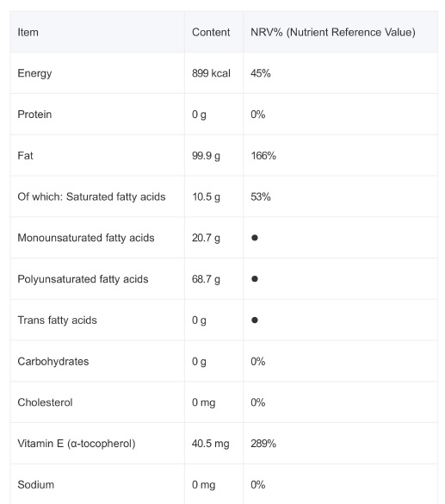Select the Sodium row label
Image resolution: width=445 pixels, height=504 pixels.
pyautogui.click(x=35, y=485)
